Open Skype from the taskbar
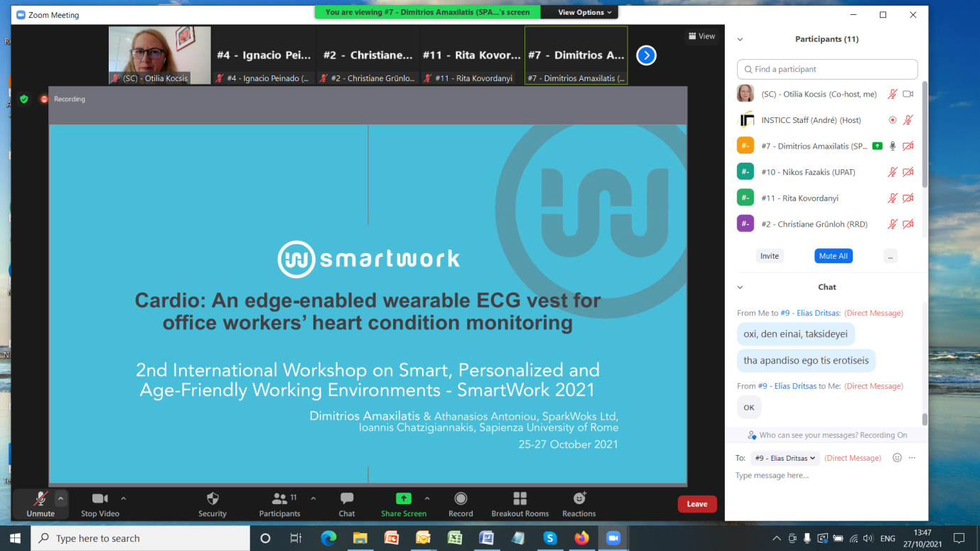This screenshot has width=980, height=551. click(550, 538)
